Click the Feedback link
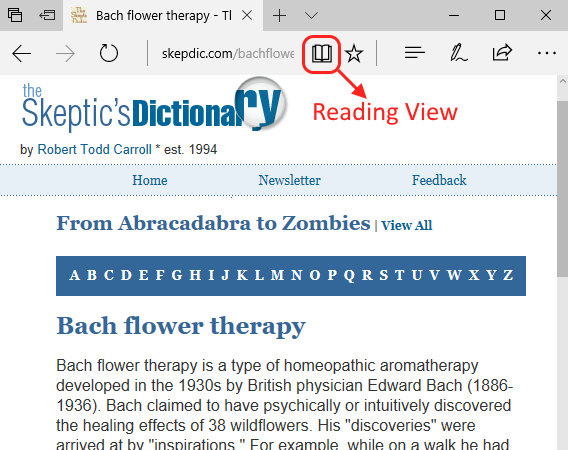Image resolution: width=568 pixels, height=450 pixels. click(439, 180)
